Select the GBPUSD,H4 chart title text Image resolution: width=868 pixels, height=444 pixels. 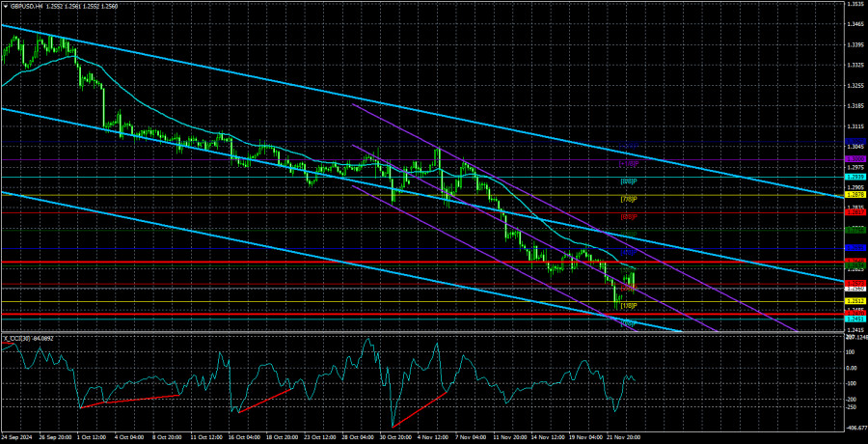click(27, 5)
